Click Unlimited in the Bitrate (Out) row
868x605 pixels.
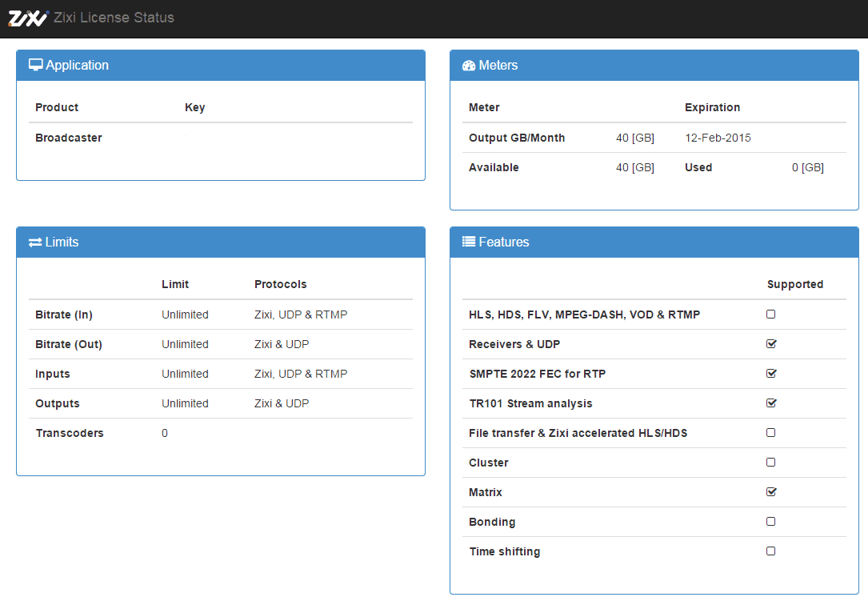[185, 344]
